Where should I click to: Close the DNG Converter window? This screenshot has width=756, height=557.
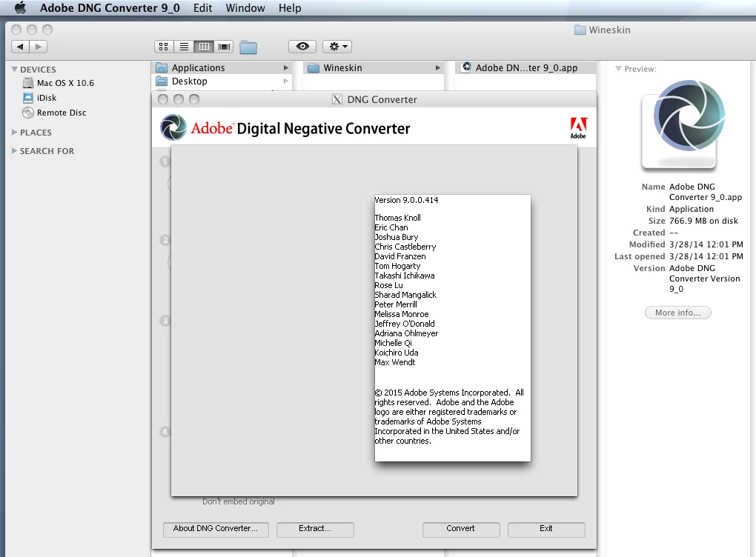coord(163,99)
